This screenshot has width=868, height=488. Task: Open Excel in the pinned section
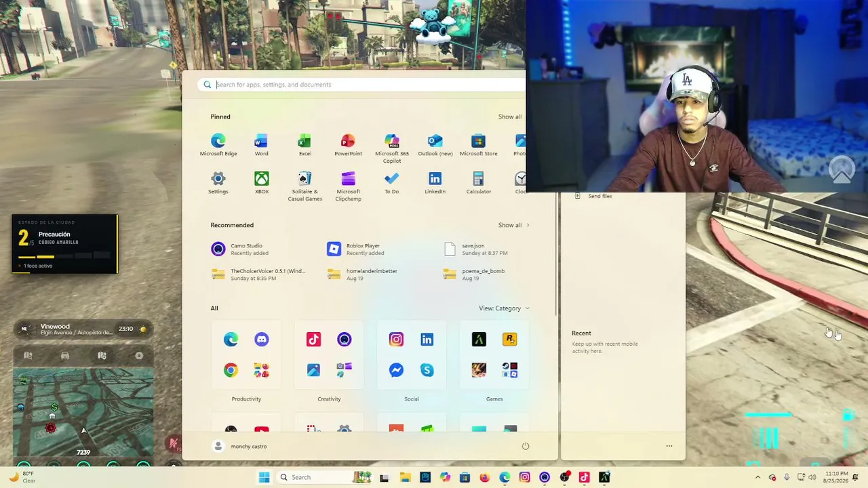point(304,145)
